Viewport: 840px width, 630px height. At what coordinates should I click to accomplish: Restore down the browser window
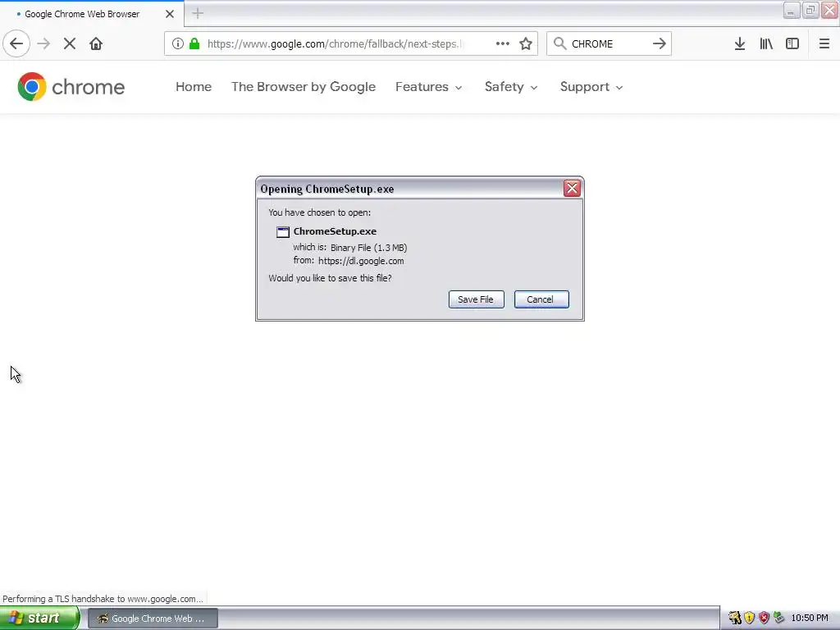point(810,10)
